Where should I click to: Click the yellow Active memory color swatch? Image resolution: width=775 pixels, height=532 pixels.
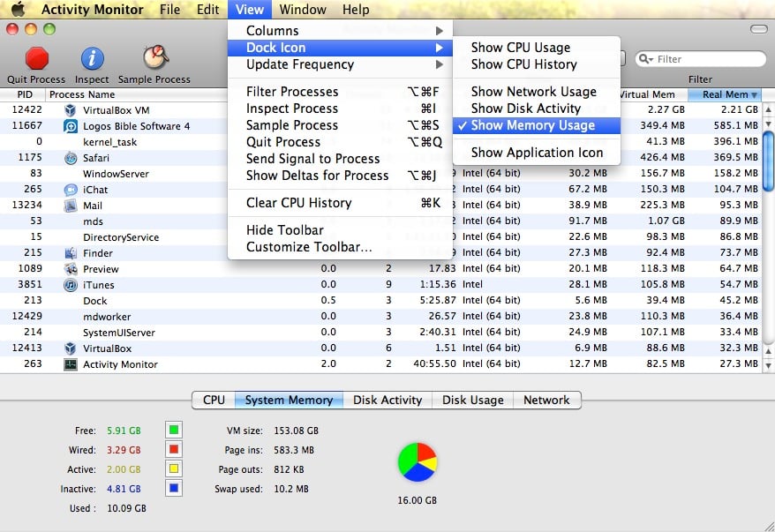(x=174, y=468)
